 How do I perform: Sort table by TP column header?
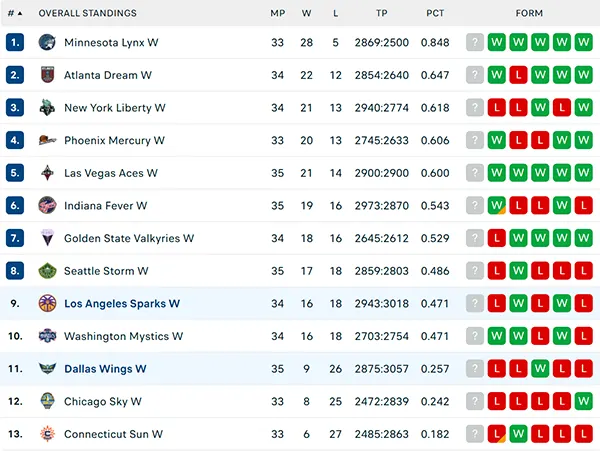tap(382, 13)
